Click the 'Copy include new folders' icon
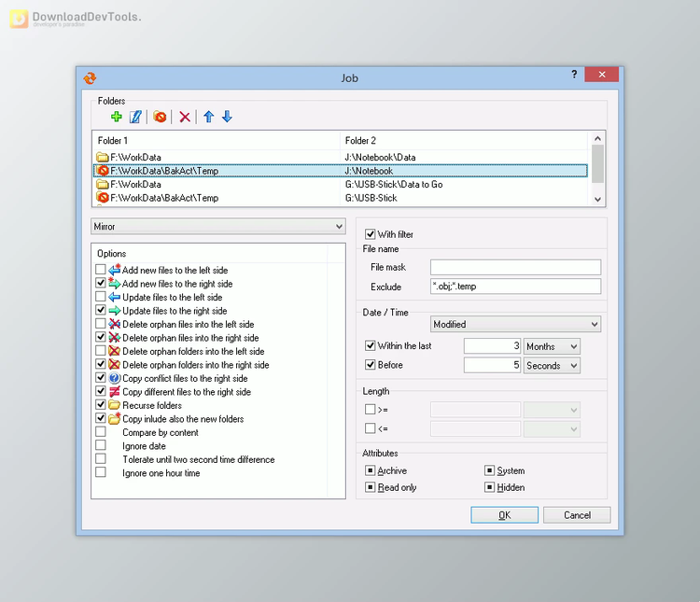 coord(115,418)
